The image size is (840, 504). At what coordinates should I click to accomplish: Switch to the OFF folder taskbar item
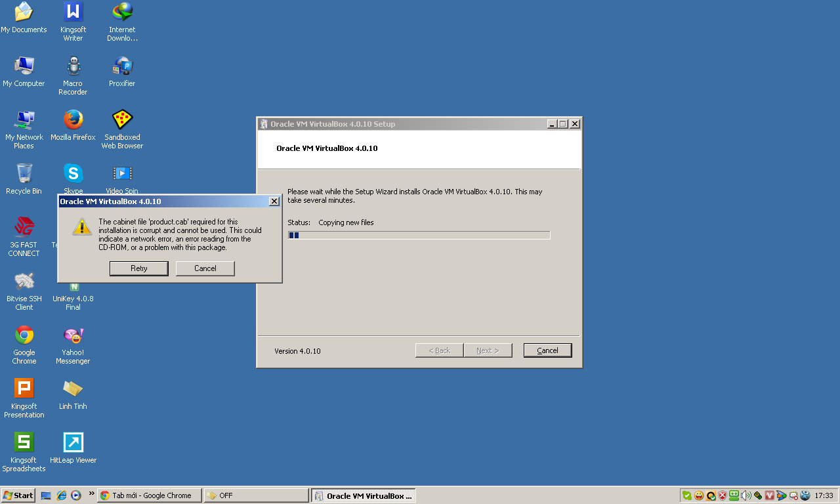(x=256, y=495)
